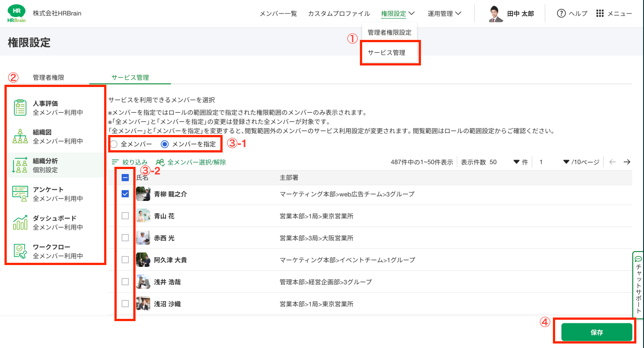
Task: Switch to the 管理者権限 tab
Action: [48, 77]
